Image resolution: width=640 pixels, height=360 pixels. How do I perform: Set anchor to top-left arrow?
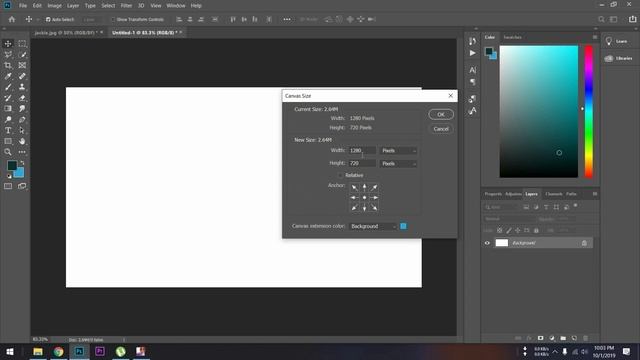[354, 188]
